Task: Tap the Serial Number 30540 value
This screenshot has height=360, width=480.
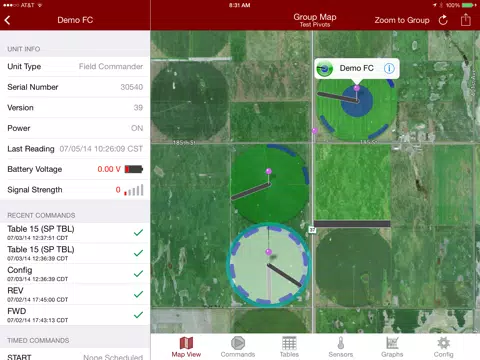Action: pyautogui.click(x=132, y=87)
